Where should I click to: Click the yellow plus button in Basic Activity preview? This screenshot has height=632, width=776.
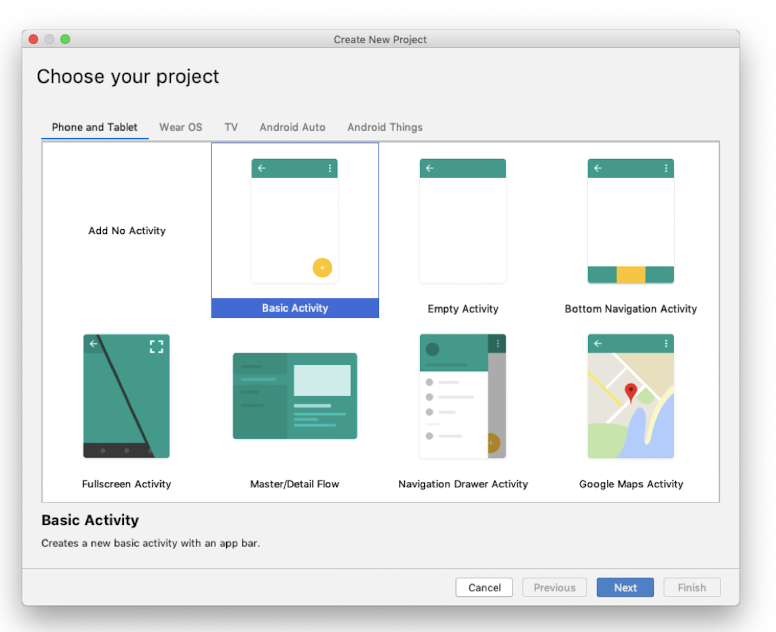(x=322, y=268)
